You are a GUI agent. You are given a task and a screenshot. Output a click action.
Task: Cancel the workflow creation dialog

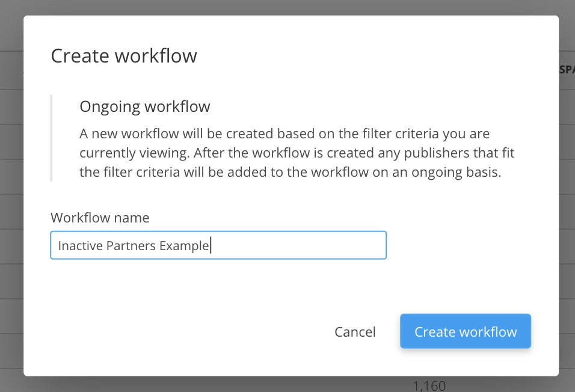click(355, 332)
